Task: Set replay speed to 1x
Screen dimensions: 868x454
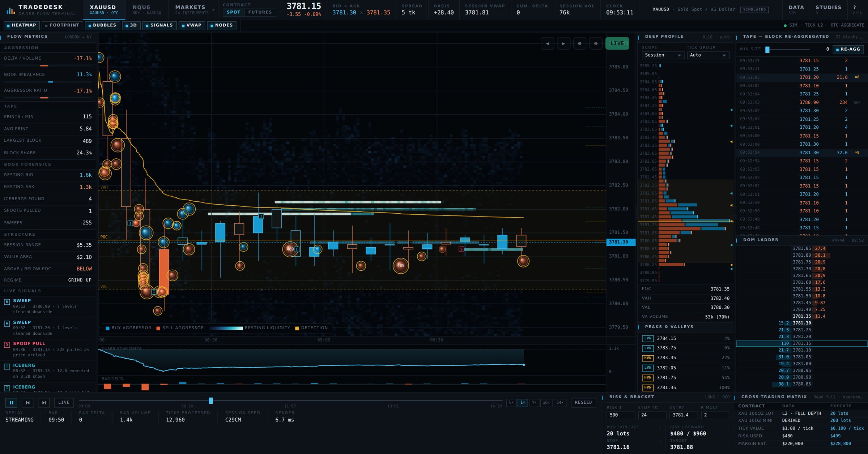Action: pos(523,402)
